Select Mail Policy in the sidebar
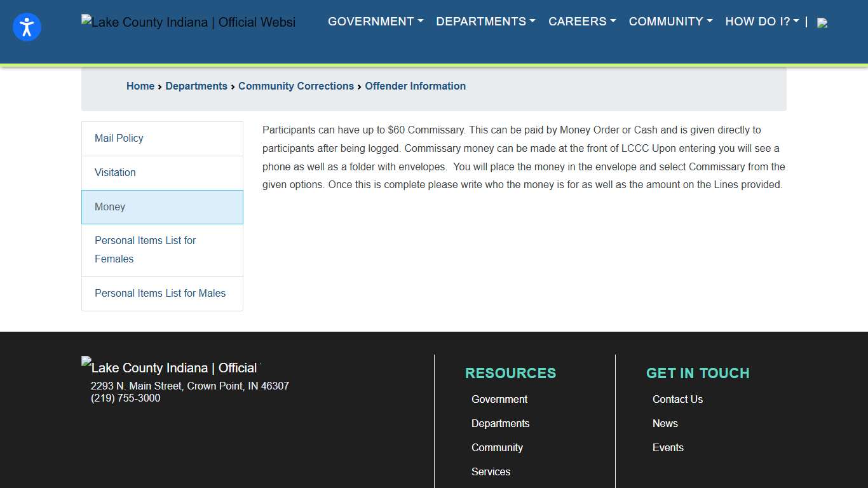 click(x=119, y=139)
